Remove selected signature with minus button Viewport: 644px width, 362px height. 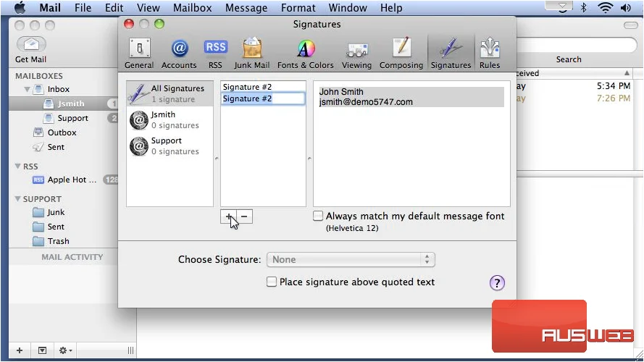[x=244, y=216]
